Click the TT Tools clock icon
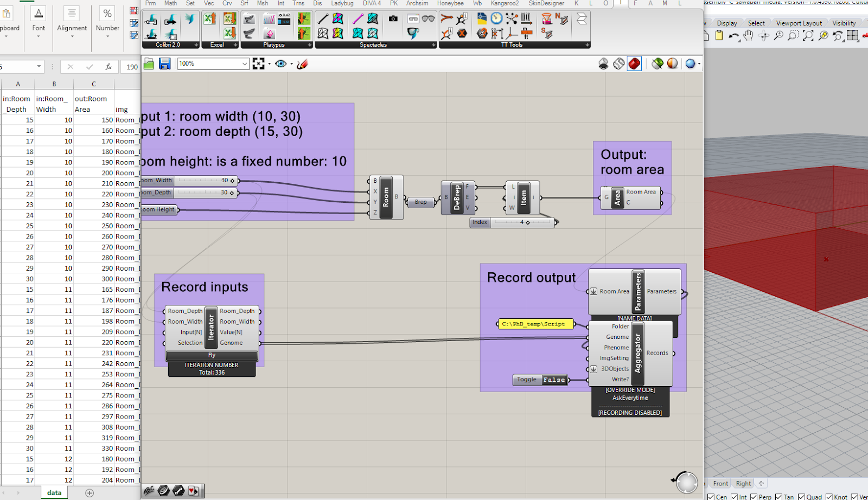This screenshot has width=868, height=500. [497, 18]
